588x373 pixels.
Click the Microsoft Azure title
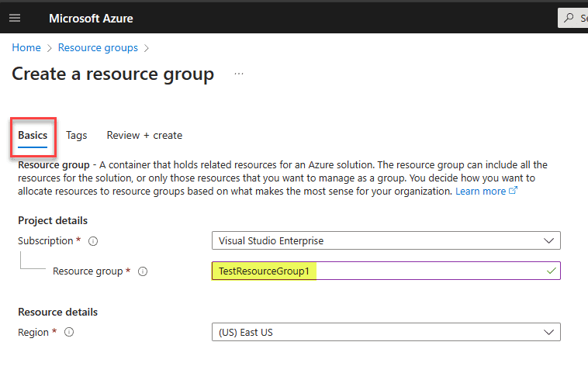pos(91,19)
